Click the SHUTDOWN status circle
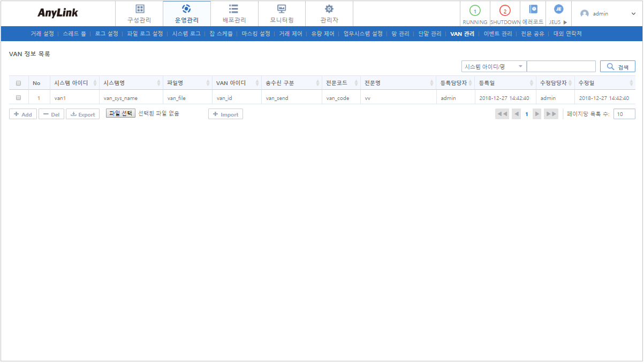644x363 pixels. tap(505, 11)
